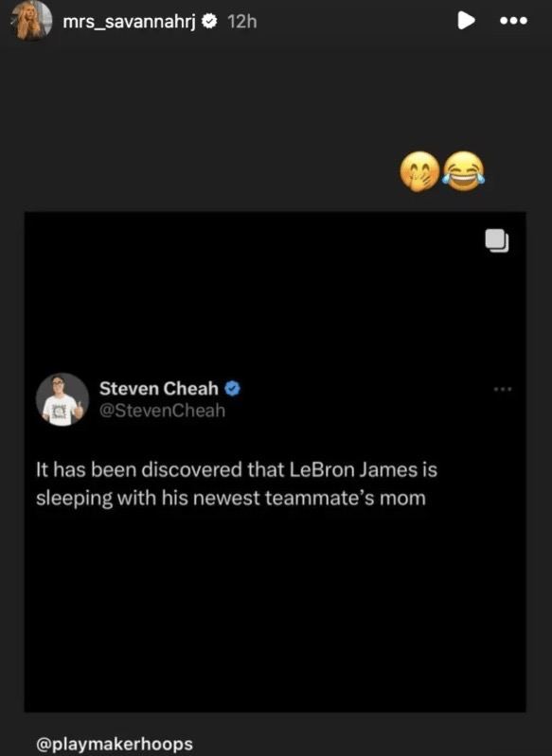Tap the multi-image carousel icon on post
Screen dimensions: 552x756
pos(497,240)
